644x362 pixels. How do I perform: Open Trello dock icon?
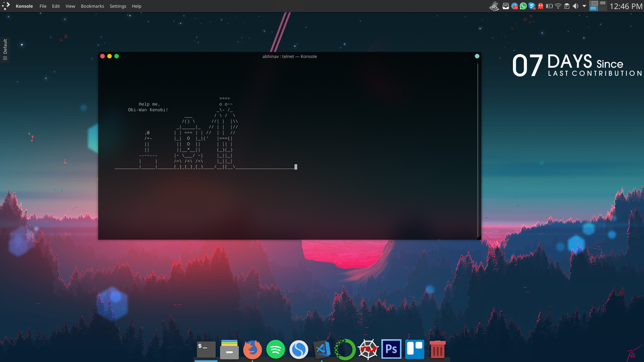415,349
